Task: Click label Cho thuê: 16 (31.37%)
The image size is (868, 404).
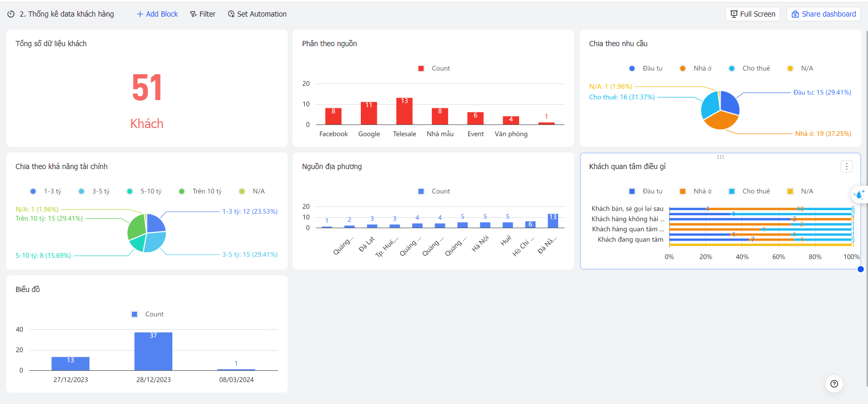Action: pos(622,97)
